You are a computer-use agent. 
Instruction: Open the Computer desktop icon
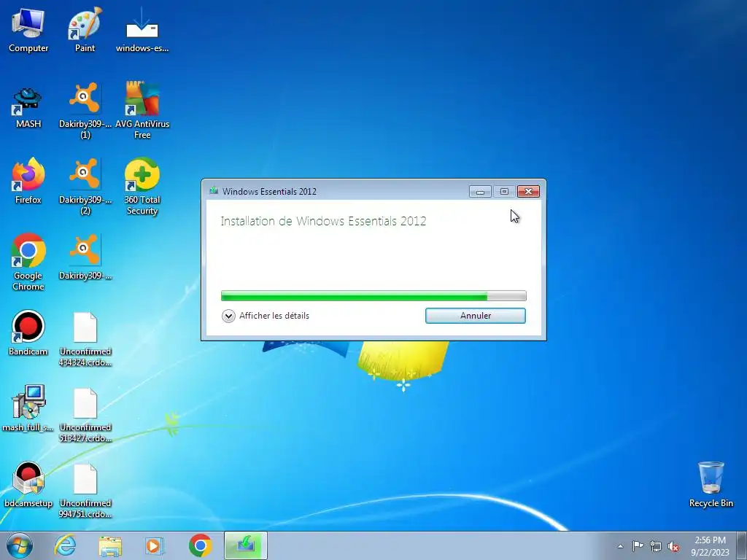[28, 30]
